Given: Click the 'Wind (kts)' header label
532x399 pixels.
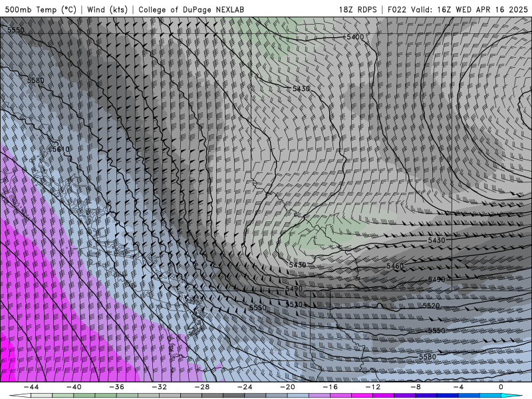Looking at the screenshot, I should click(x=107, y=9).
